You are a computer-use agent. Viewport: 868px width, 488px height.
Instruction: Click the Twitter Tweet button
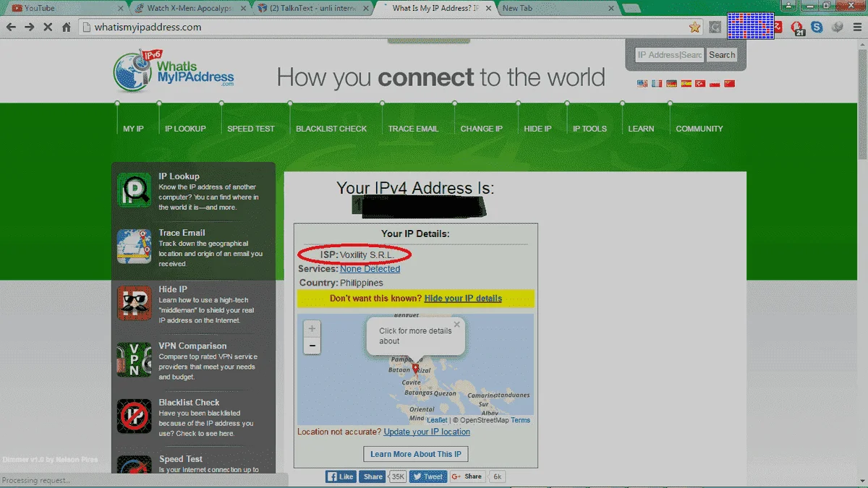tap(428, 476)
